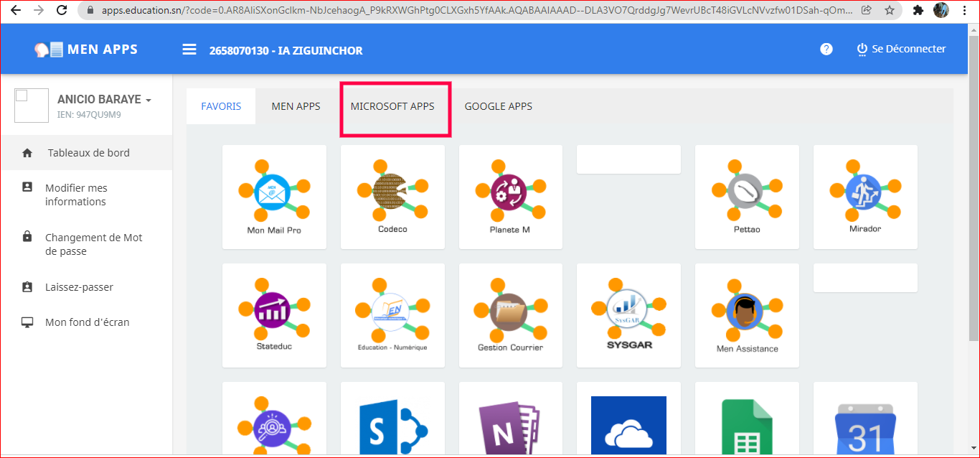Open the SharePoint app
980x458 pixels.
(392, 425)
